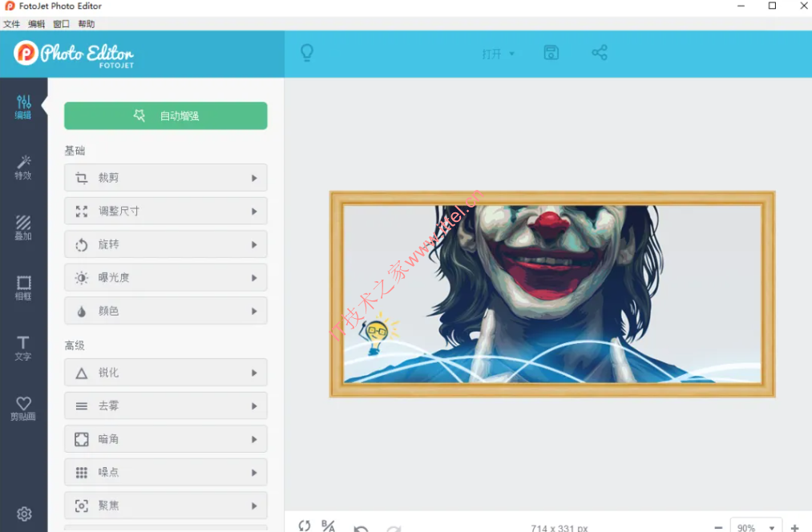Click the resize icon beside 调整尺寸
Viewport: 812px width, 532px height.
pyautogui.click(x=81, y=212)
